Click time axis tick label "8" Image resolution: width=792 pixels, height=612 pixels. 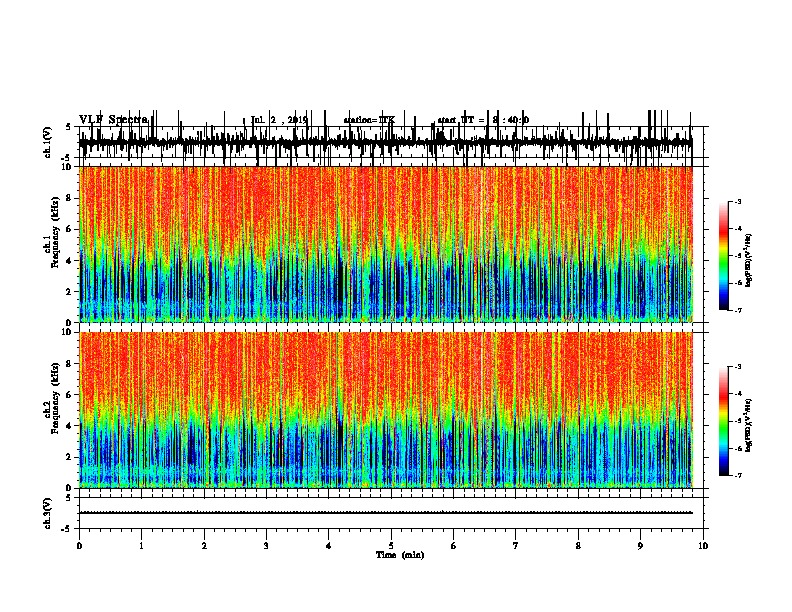578,546
